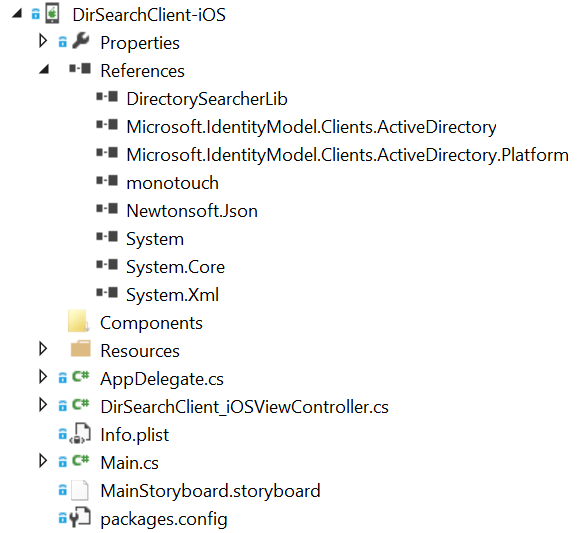The height and width of the screenshot is (533, 582).
Task: Click the plist file icon for Info.plist
Action: click(x=80, y=433)
